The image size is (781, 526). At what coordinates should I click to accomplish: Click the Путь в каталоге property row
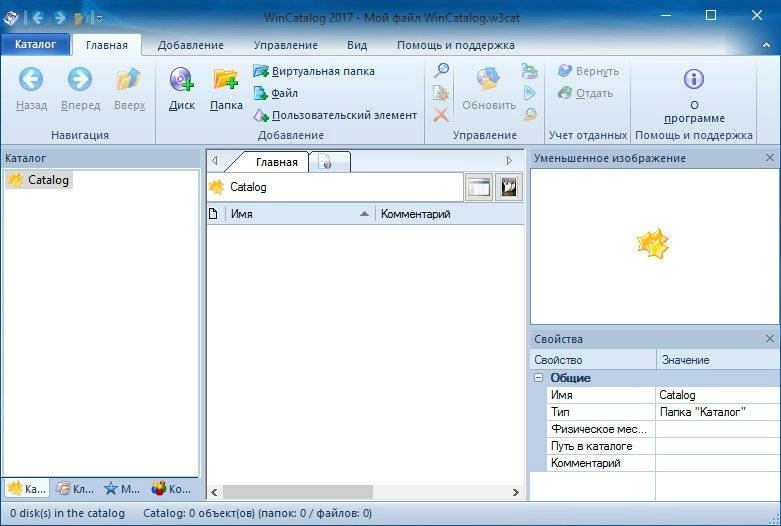coord(663,446)
